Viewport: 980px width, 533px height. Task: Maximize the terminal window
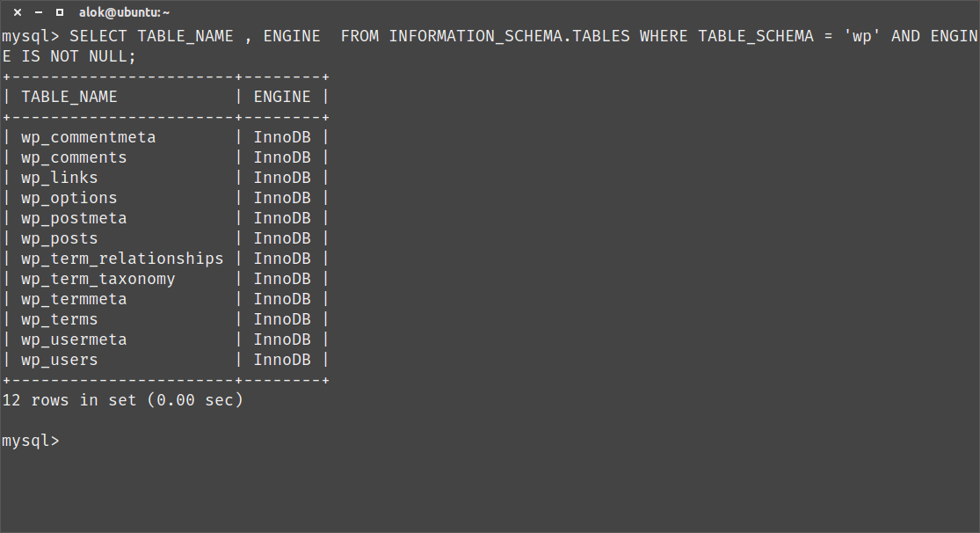pos(59,12)
